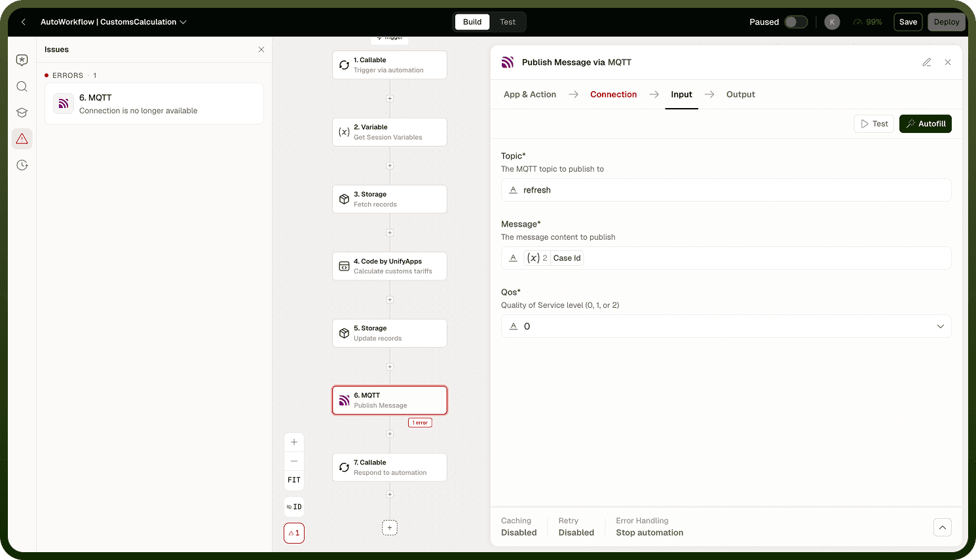Open the 6. MQTT error issue
This screenshot has height=560, width=976.
[154, 103]
